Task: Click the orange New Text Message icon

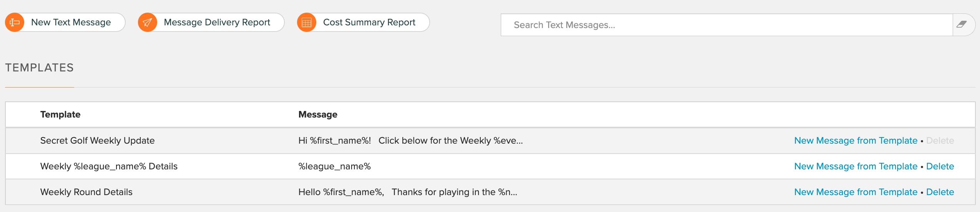Action: click(x=15, y=22)
